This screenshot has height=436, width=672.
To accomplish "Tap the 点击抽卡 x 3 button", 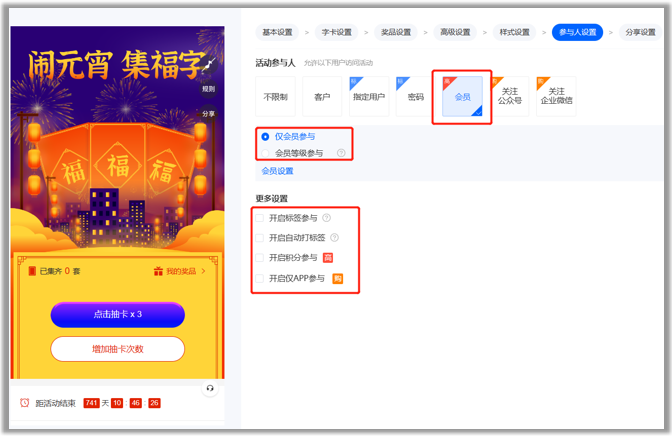I will (x=117, y=315).
